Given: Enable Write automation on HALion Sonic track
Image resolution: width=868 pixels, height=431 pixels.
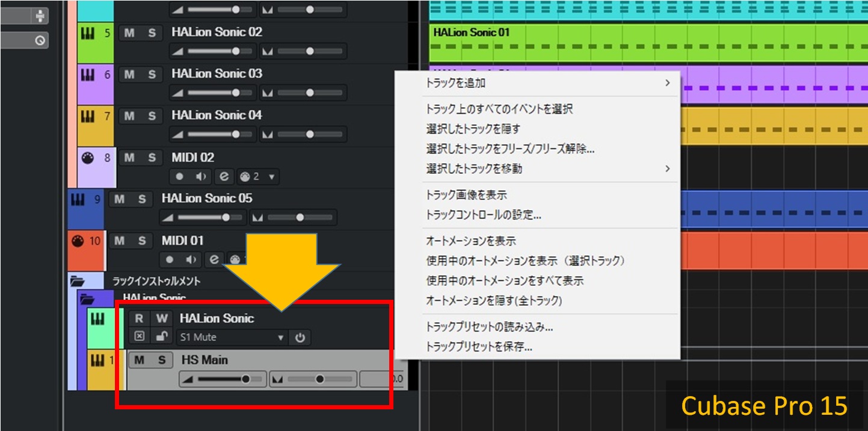Looking at the screenshot, I should tap(162, 318).
